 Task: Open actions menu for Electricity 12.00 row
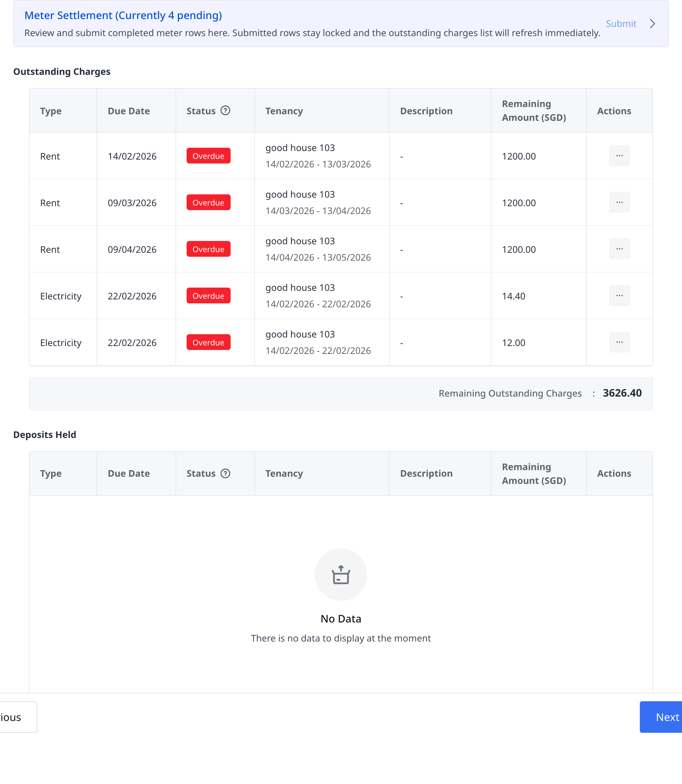619,342
